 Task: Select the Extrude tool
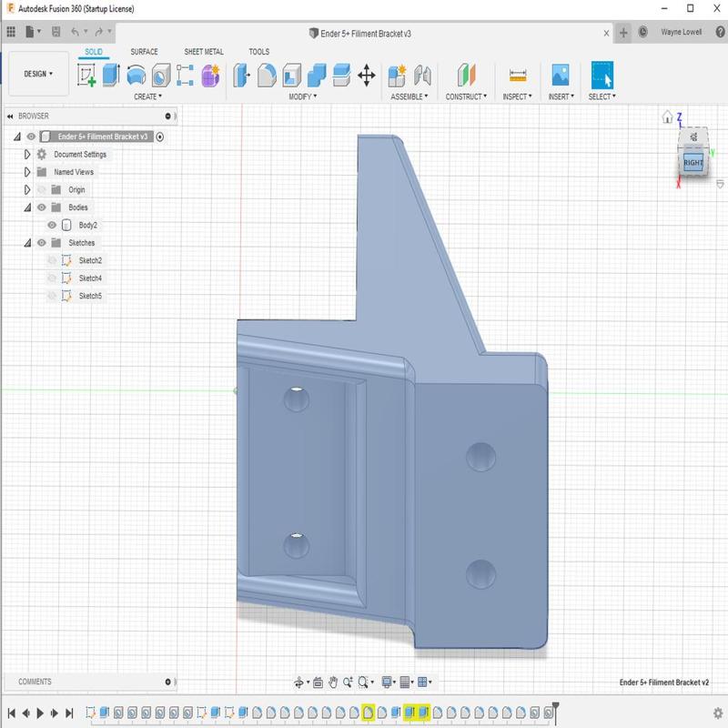pyautogui.click(x=111, y=76)
